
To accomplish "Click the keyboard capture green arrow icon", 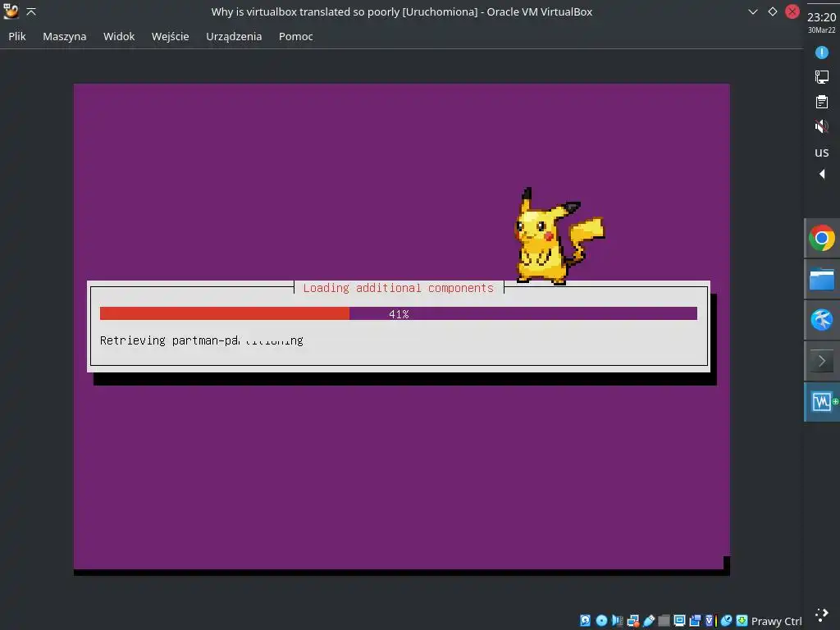I will coord(742,620).
